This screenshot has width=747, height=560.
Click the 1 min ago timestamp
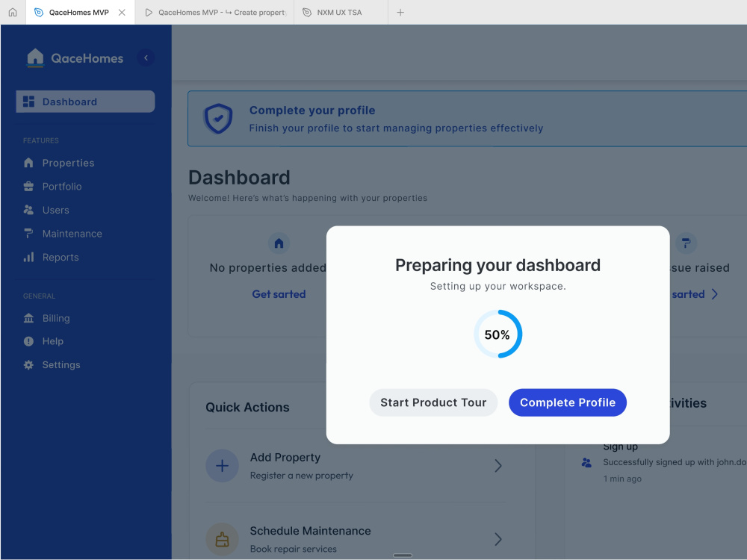click(622, 479)
